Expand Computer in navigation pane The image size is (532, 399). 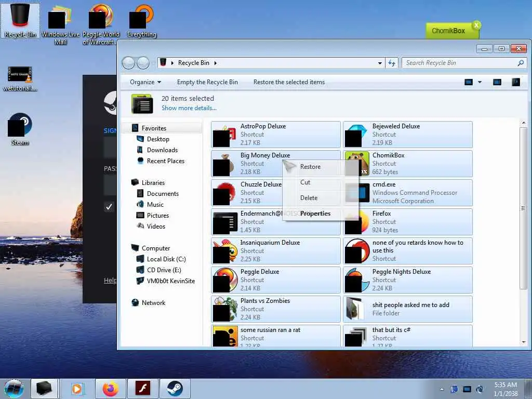pyautogui.click(x=156, y=248)
